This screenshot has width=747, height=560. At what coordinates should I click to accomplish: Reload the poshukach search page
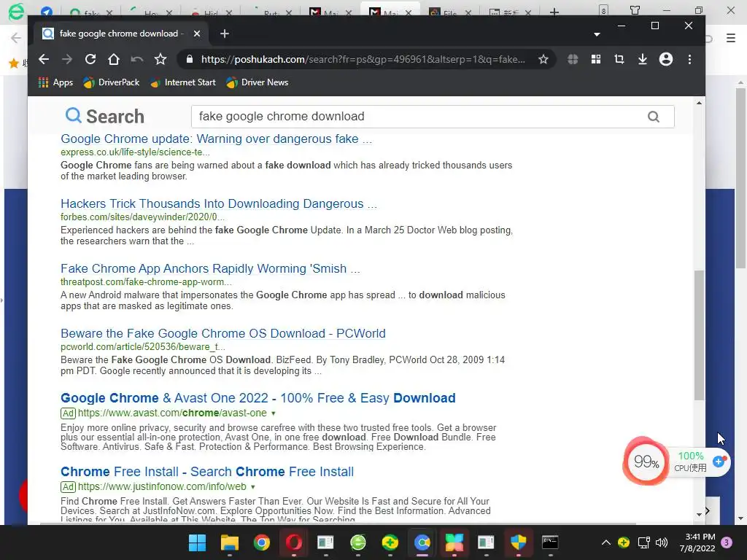pos(90,59)
